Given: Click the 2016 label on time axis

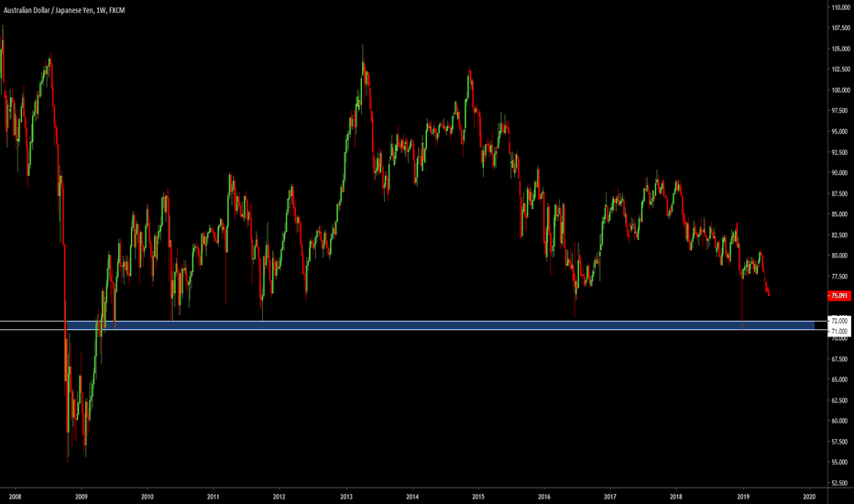Looking at the screenshot, I should tap(544, 497).
